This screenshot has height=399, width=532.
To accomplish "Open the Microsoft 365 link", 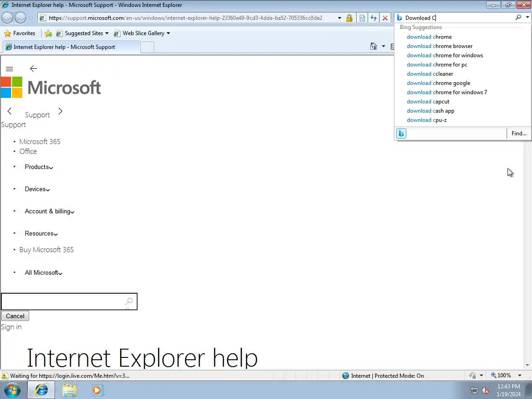I will (x=40, y=141).
